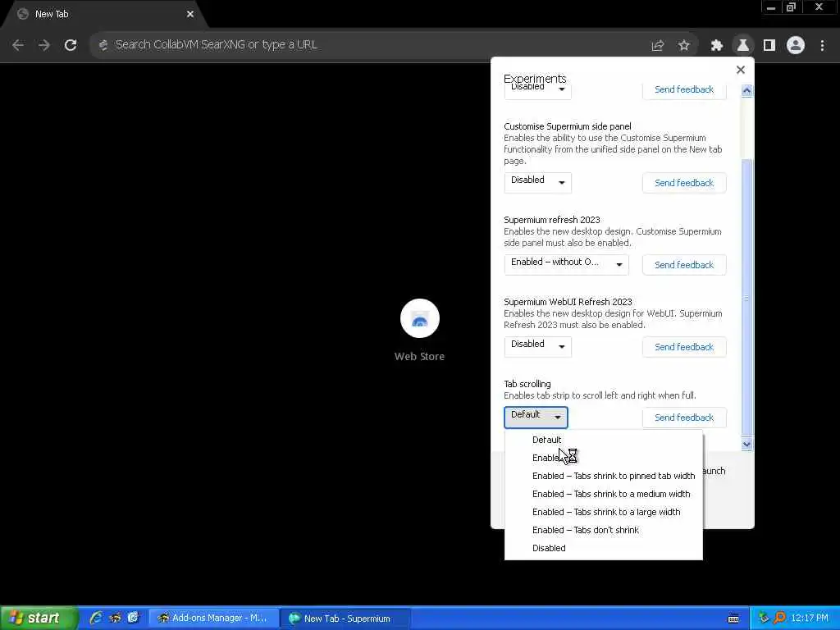Click Experiments panel scroll down arrow
This screenshot has height=630, width=840.
click(746, 444)
